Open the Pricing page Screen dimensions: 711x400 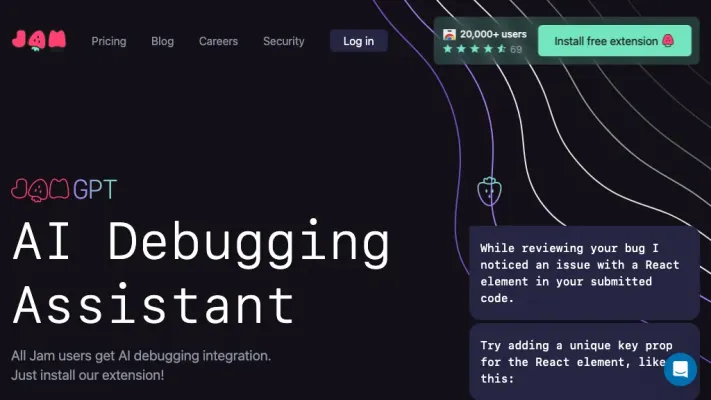click(109, 41)
